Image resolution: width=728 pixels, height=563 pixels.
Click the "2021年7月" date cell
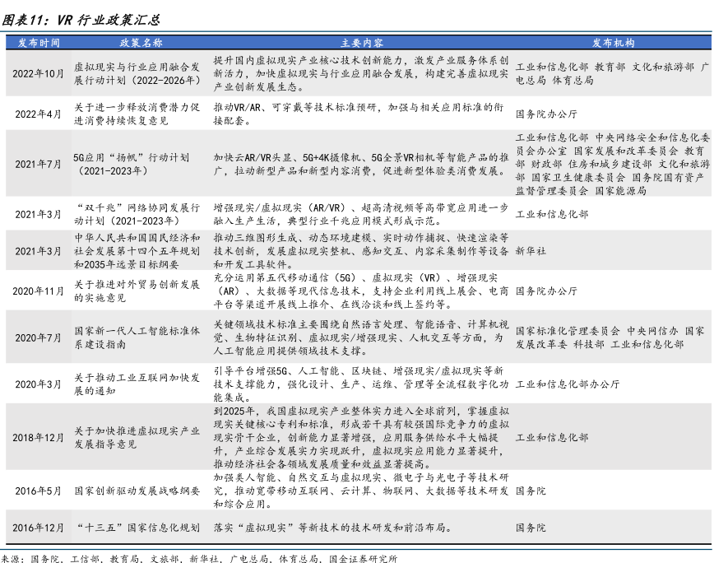coord(38,164)
